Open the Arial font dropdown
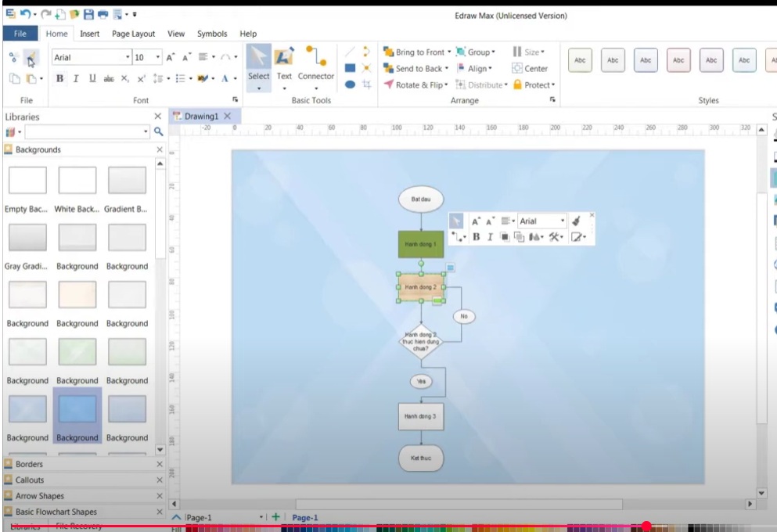 click(128, 56)
